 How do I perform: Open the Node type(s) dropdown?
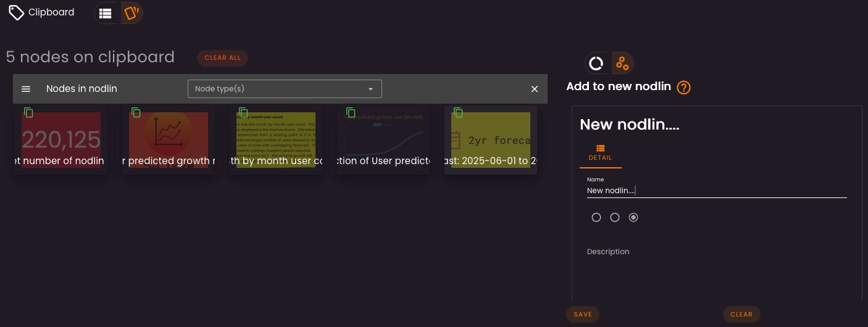(285, 89)
